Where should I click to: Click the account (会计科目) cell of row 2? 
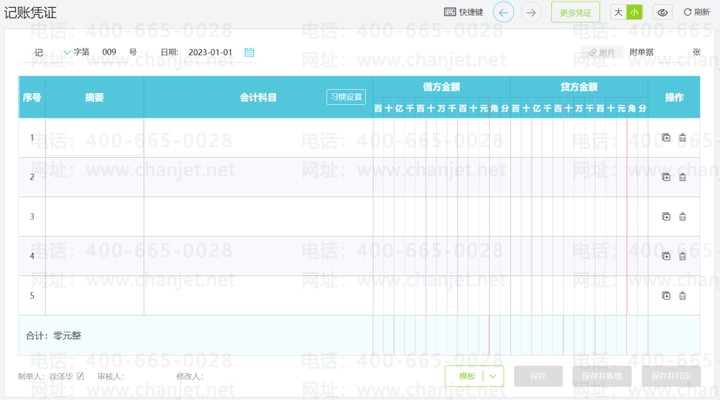(x=258, y=177)
